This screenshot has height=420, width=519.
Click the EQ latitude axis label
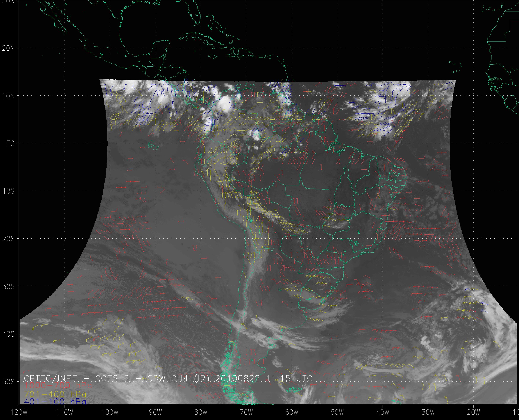10,143
